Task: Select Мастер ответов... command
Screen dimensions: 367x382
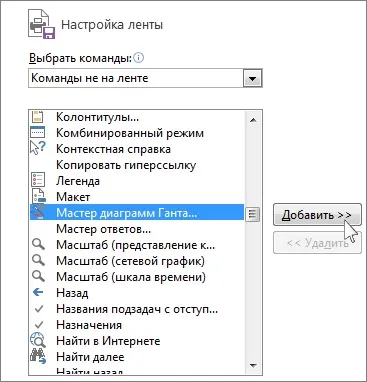Action: pyautogui.click(x=137, y=229)
